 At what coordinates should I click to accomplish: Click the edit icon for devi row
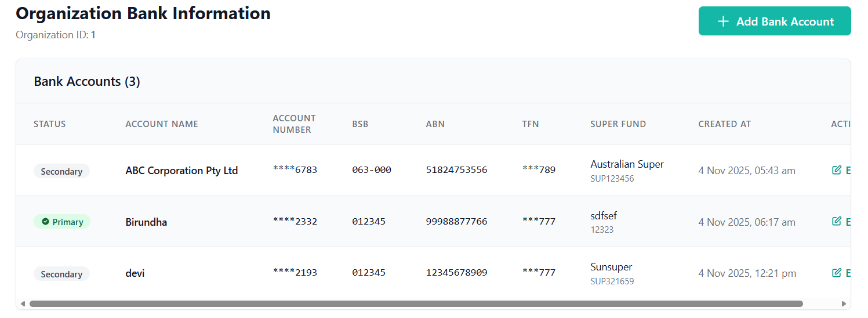point(836,273)
